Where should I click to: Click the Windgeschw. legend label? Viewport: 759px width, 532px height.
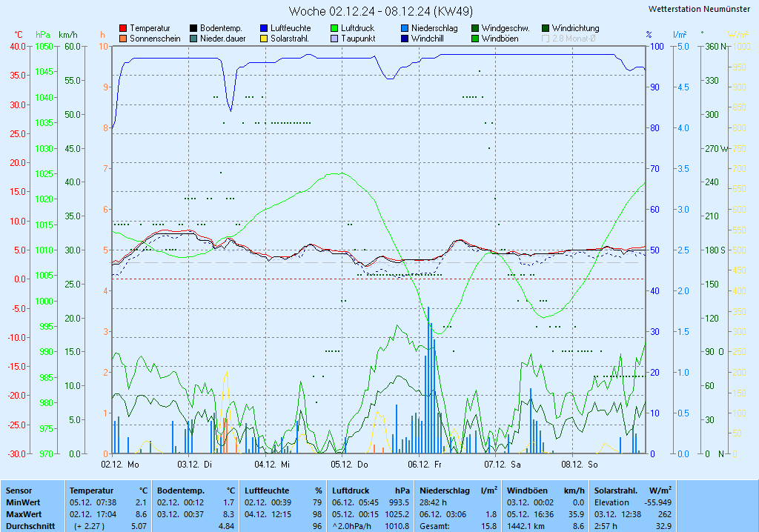[505, 28]
